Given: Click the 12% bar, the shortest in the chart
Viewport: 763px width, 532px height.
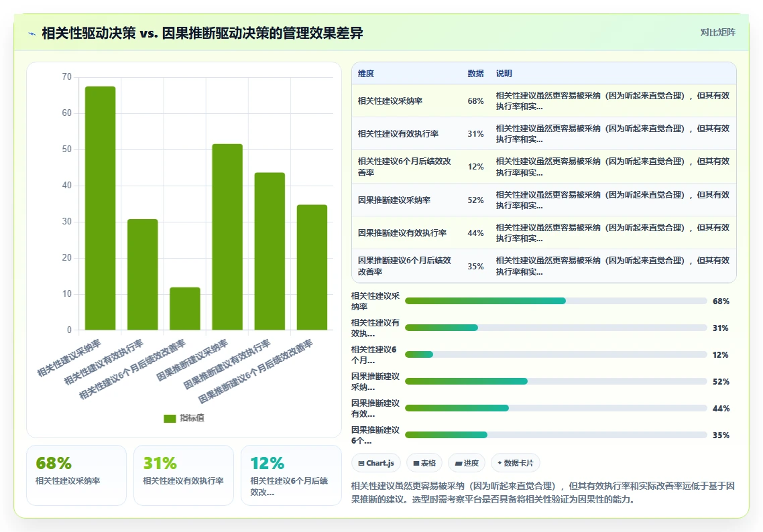Looking at the screenshot, I should pos(185,308).
